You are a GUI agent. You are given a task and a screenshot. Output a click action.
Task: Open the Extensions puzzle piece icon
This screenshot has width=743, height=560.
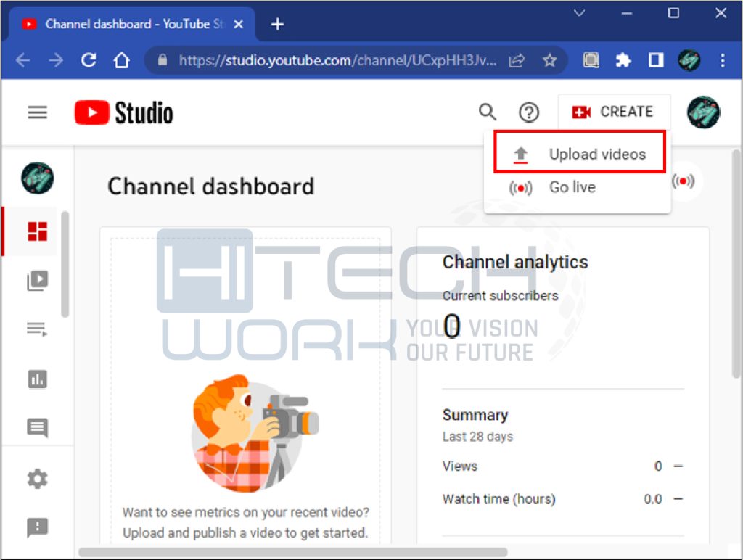[623, 60]
